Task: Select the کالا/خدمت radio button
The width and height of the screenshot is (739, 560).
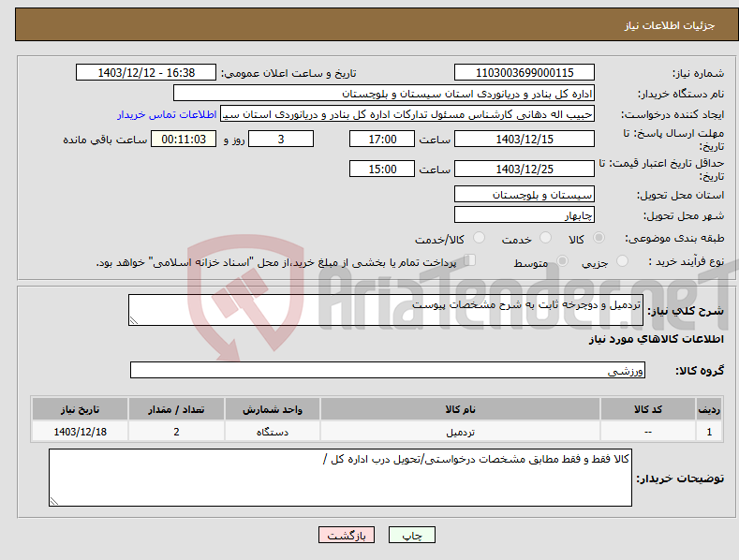Action: [479, 238]
